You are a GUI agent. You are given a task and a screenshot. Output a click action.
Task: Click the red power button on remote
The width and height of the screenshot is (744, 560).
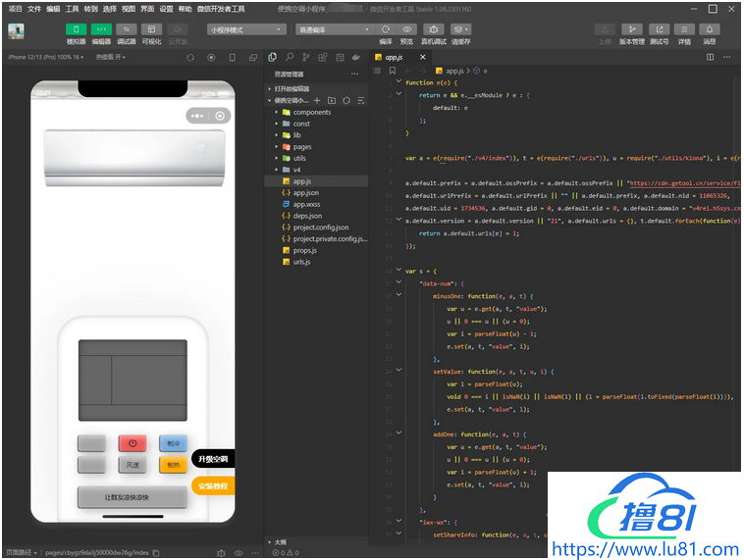(x=133, y=443)
